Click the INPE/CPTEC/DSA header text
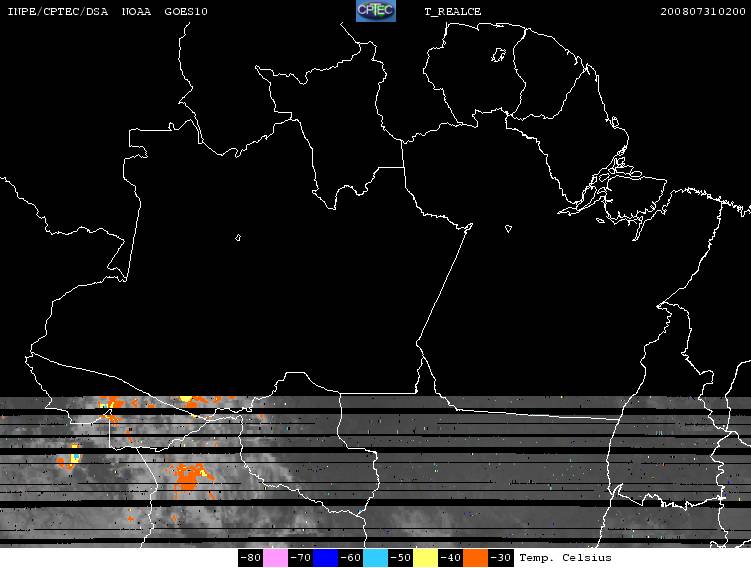 (57, 11)
